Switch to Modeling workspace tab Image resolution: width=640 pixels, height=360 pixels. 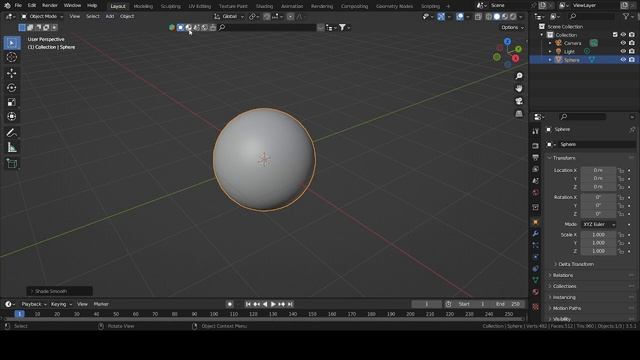click(143, 6)
